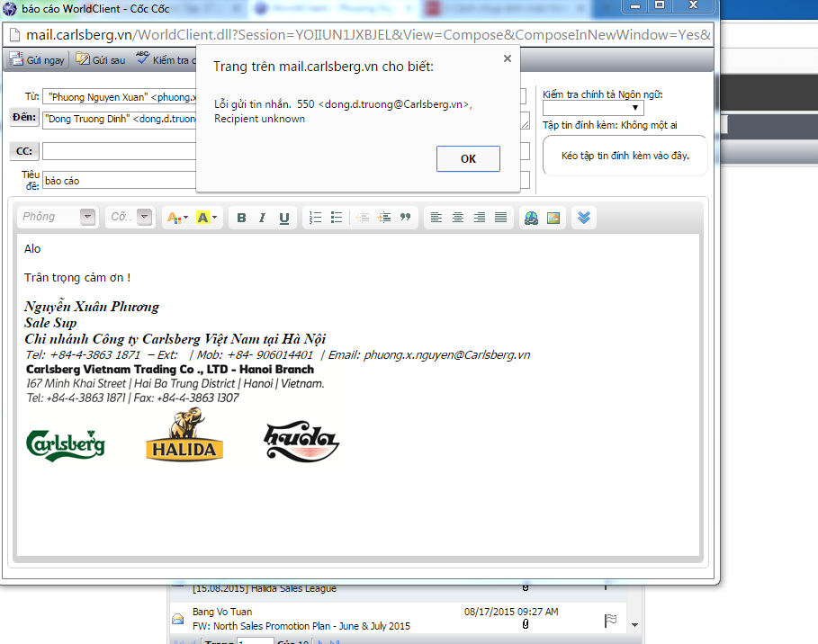
Task: Insert a bulleted list
Action: pyautogui.click(x=337, y=218)
